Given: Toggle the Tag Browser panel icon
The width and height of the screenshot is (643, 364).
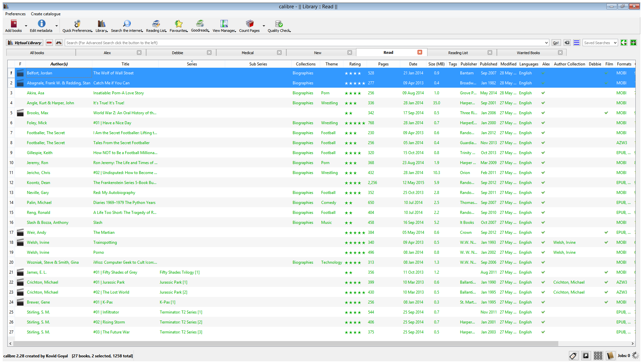Looking at the screenshot, I should point(573,356).
